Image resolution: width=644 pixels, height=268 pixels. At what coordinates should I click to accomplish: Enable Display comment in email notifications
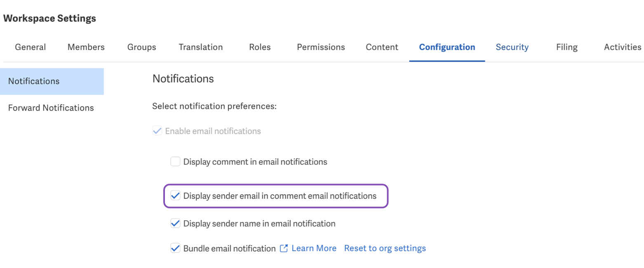point(175,162)
